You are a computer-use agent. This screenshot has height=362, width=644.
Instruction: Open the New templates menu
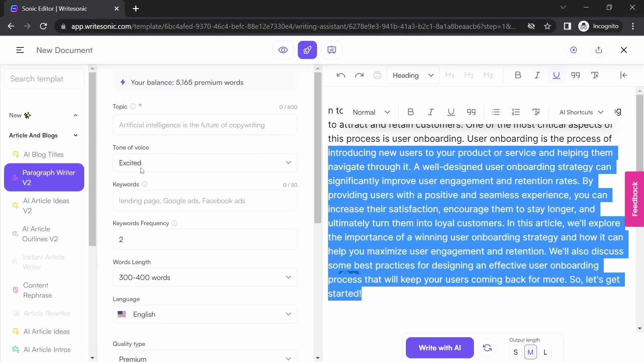(43, 115)
